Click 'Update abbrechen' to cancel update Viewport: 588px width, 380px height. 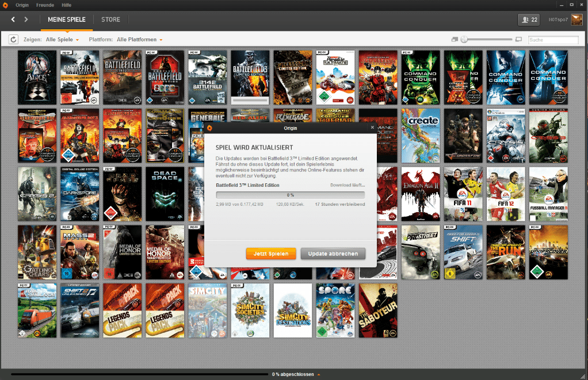(333, 254)
